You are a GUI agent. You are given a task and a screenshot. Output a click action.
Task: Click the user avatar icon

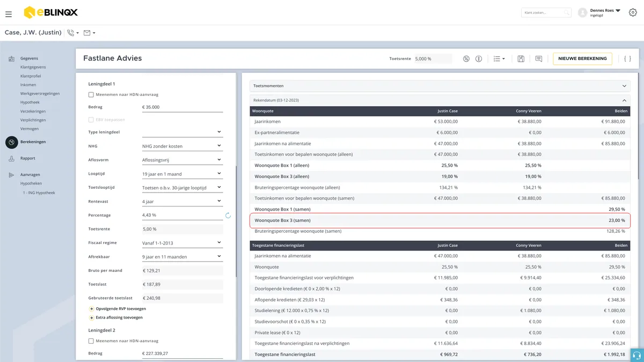pyautogui.click(x=582, y=13)
